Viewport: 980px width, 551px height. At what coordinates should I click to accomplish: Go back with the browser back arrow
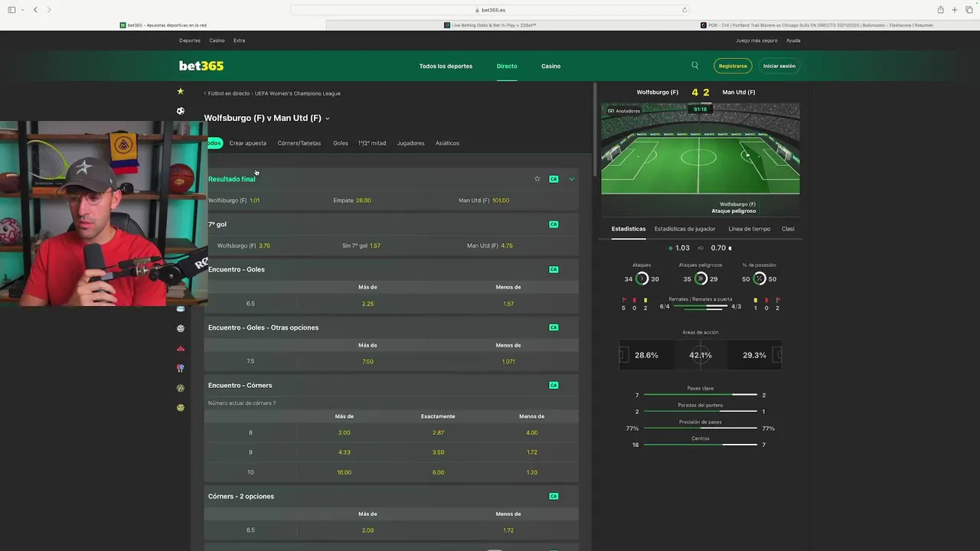[35, 10]
